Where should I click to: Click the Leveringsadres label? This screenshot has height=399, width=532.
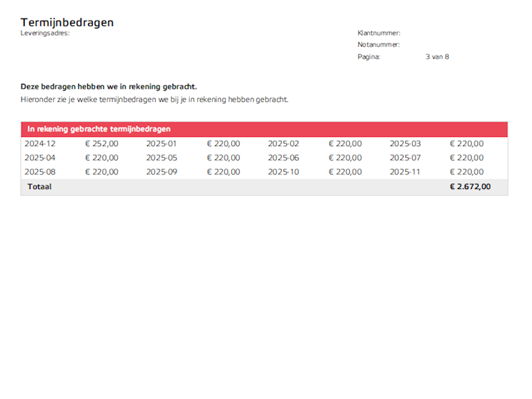tap(45, 33)
